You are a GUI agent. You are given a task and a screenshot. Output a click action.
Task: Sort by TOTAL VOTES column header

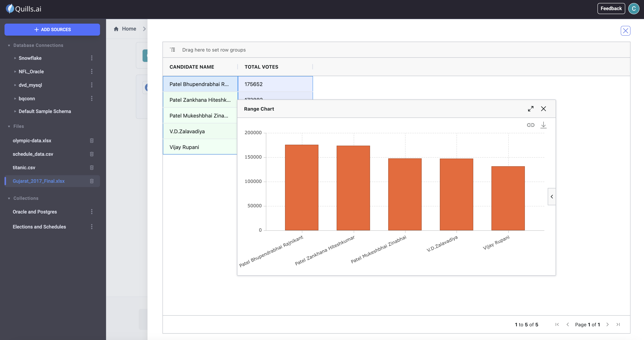(x=261, y=67)
